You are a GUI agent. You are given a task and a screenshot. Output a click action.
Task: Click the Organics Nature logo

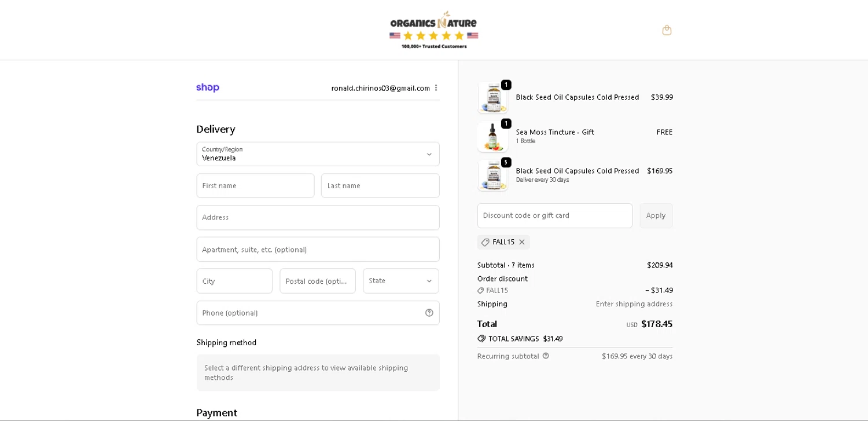[433, 30]
